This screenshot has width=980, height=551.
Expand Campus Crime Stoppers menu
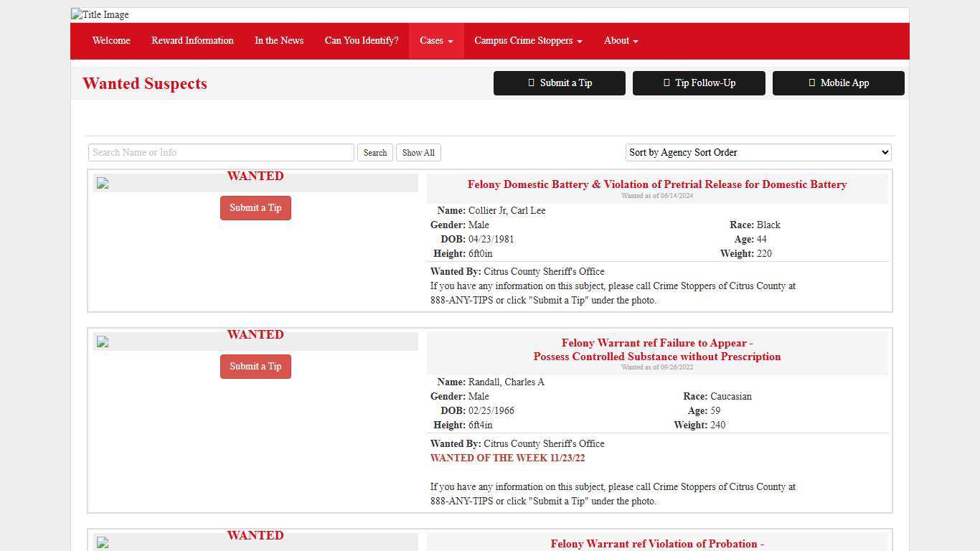pos(527,41)
